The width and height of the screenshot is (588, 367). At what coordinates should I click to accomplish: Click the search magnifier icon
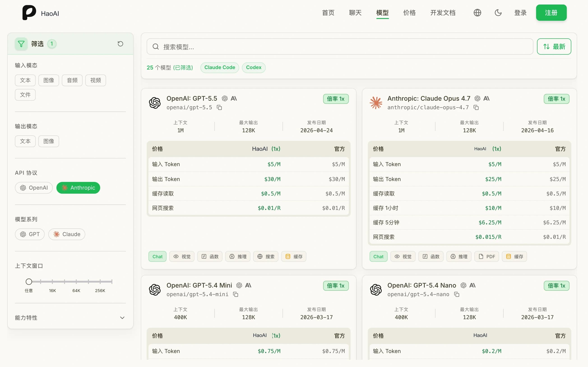tap(155, 46)
